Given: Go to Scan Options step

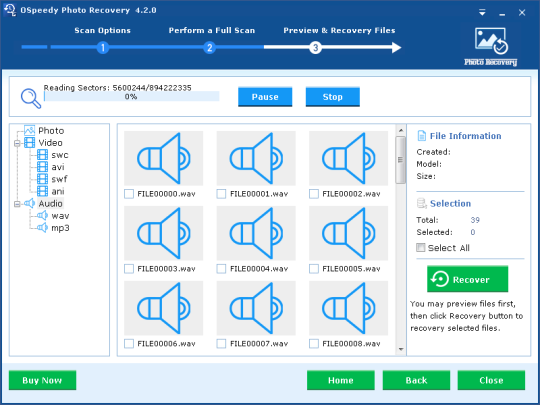Looking at the screenshot, I should tap(103, 30).
